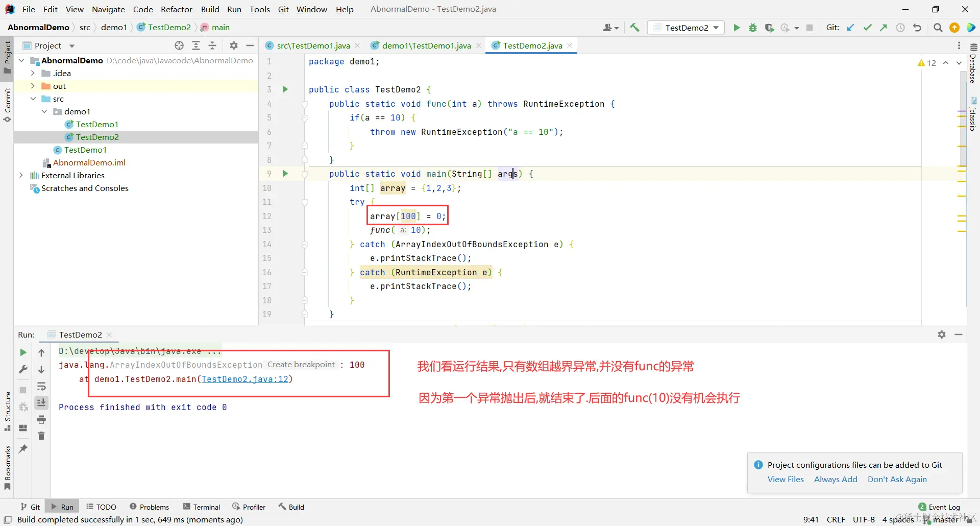Click the Build Project hammer icon
Screen dimensions: 980x526
tap(634, 28)
